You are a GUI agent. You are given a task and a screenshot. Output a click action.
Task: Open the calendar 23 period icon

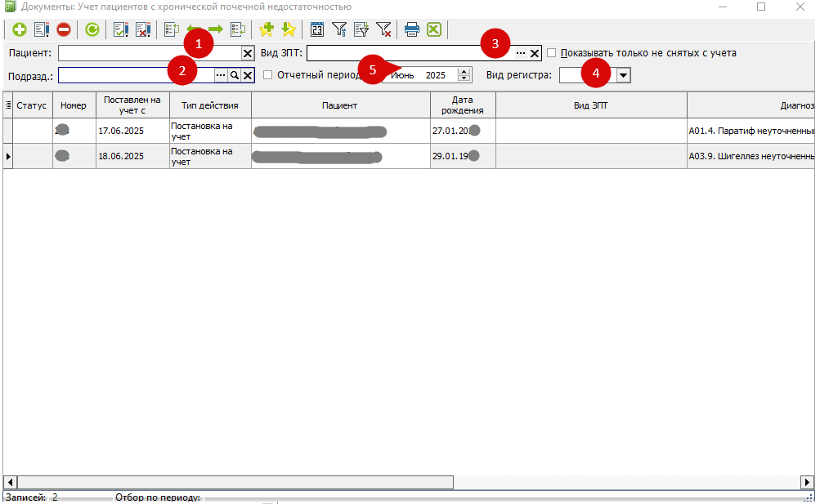coord(317,29)
